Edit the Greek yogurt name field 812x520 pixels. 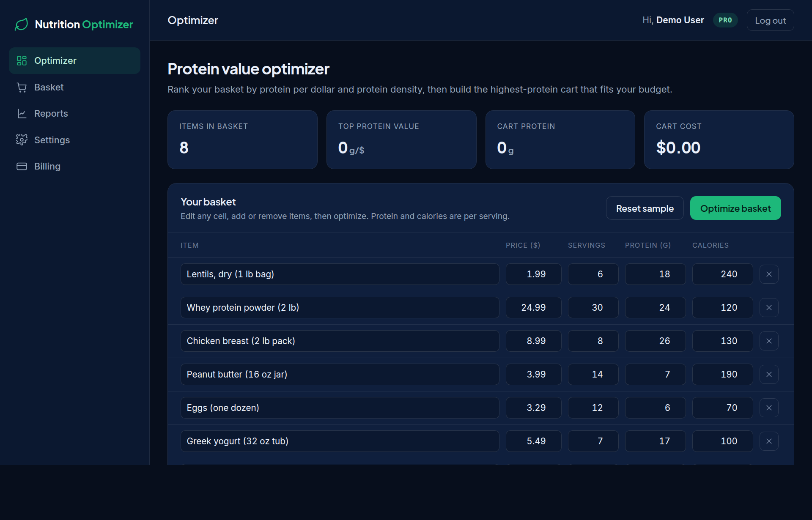coord(340,441)
